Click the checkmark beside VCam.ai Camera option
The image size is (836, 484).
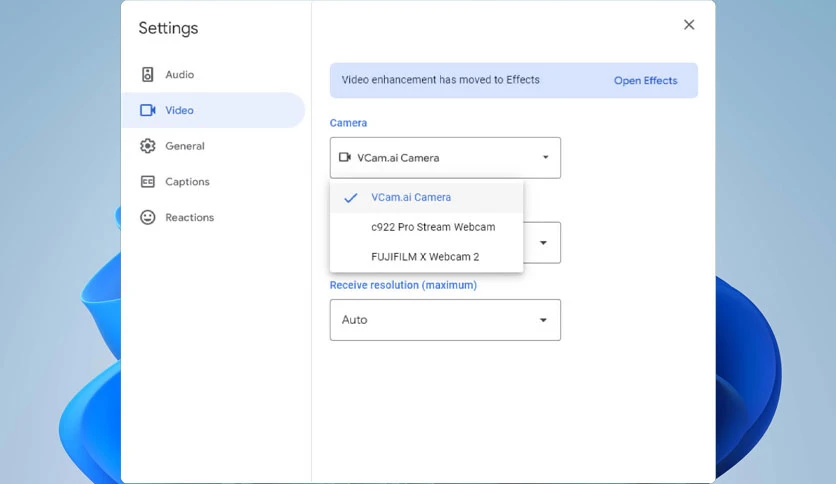[x=350, y=198]
